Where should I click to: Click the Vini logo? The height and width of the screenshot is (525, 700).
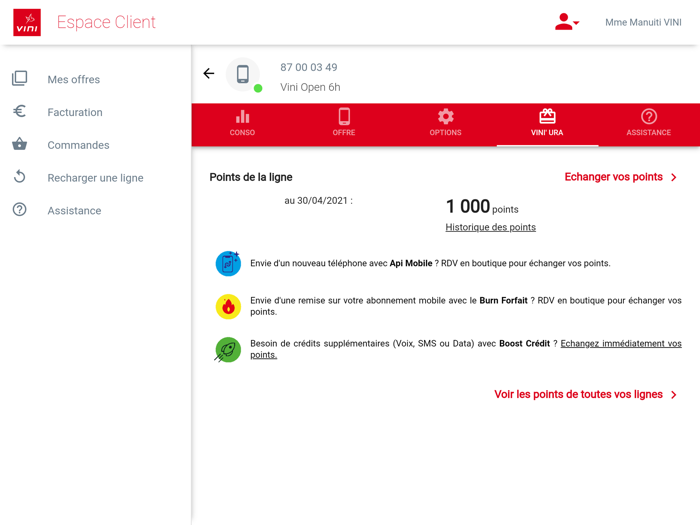[x=27, y=22]
